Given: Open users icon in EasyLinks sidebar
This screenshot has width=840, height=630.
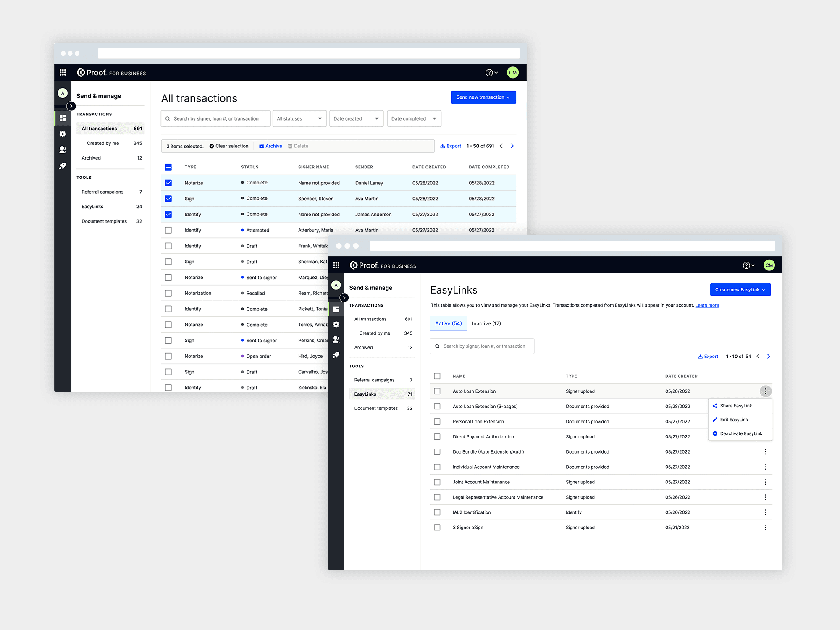Looking at the screenshot, I should tap(336, 339).
